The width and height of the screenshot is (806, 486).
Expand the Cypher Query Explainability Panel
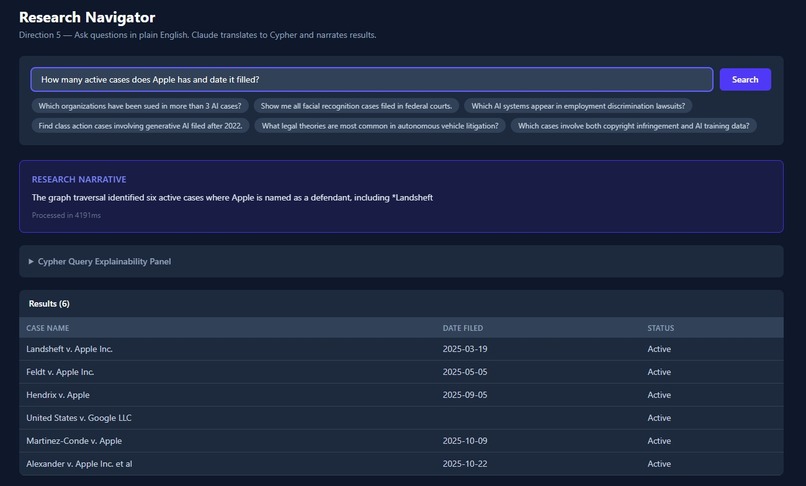point(99,261)
